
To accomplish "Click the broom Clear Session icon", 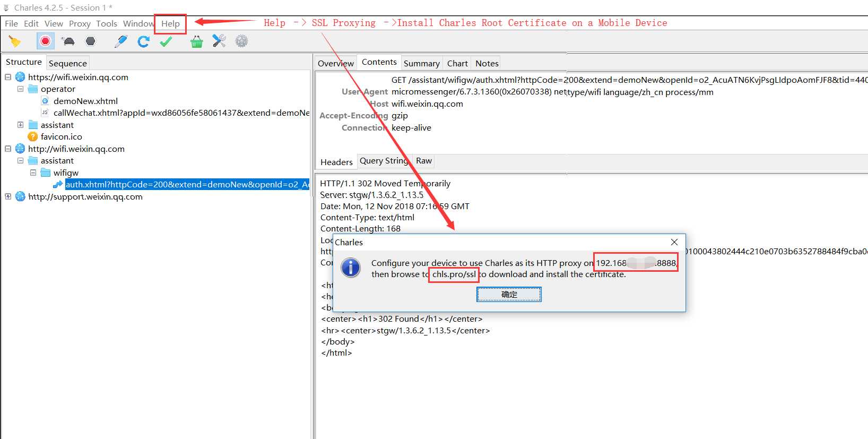I will pyautogui.click(x=15, y=41).
